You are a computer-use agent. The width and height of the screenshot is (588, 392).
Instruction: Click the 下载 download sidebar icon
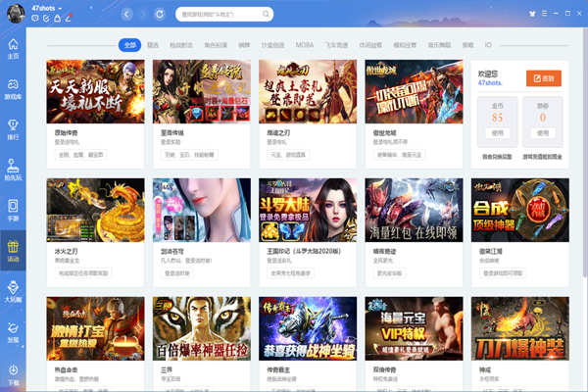(x=13, y=372)
